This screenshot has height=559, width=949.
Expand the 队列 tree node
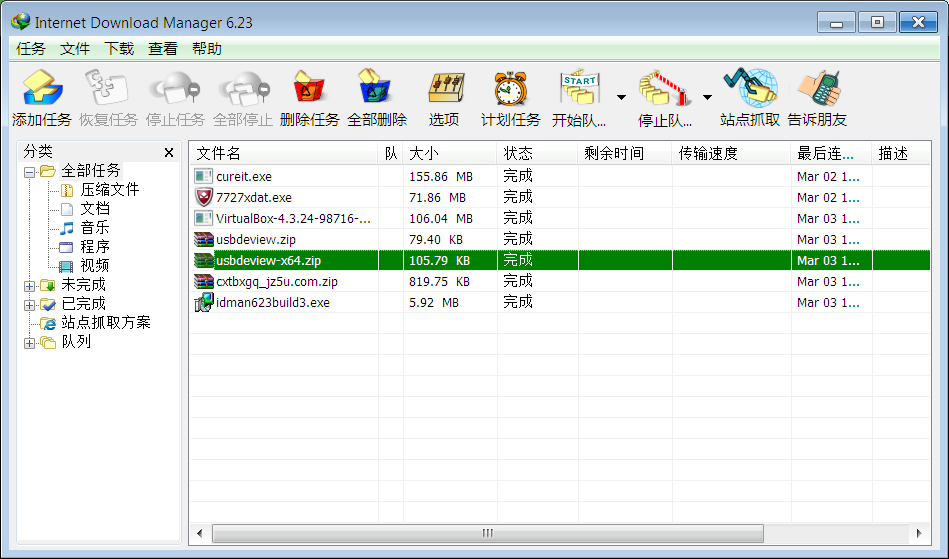29,343
